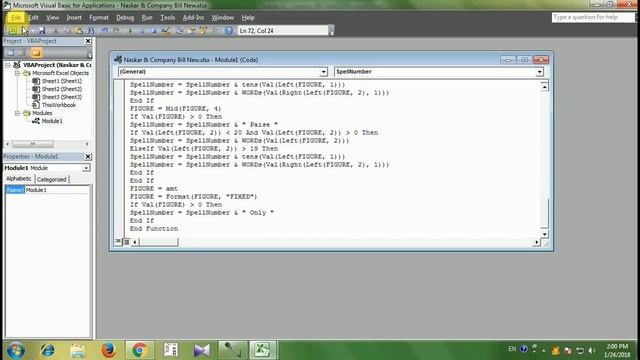Click the Redo toolbar icon

click(x=117, y=31)
